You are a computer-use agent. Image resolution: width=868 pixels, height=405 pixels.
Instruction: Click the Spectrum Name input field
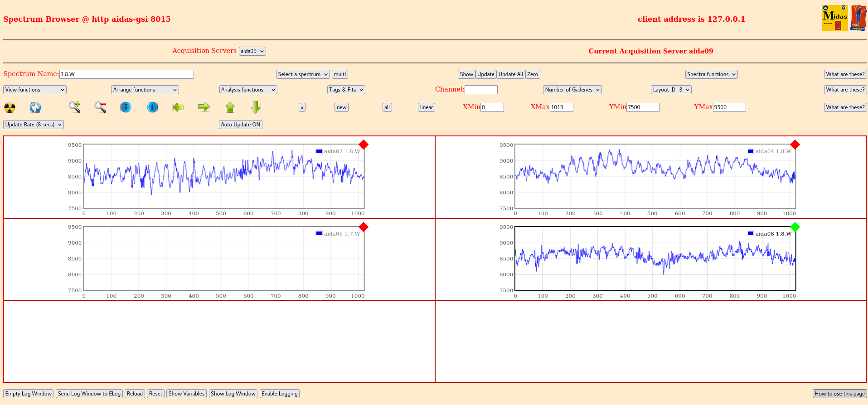[x=126, y=74]
